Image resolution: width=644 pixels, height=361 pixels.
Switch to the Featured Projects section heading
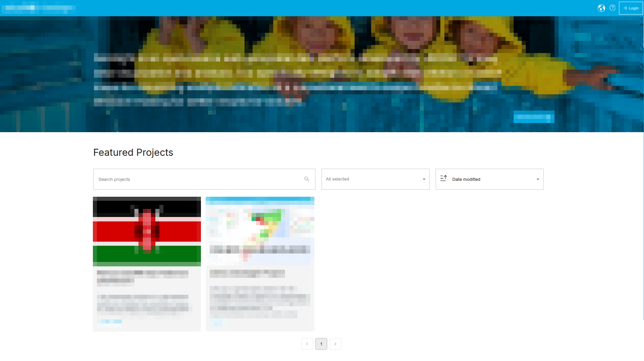[133, 152]
